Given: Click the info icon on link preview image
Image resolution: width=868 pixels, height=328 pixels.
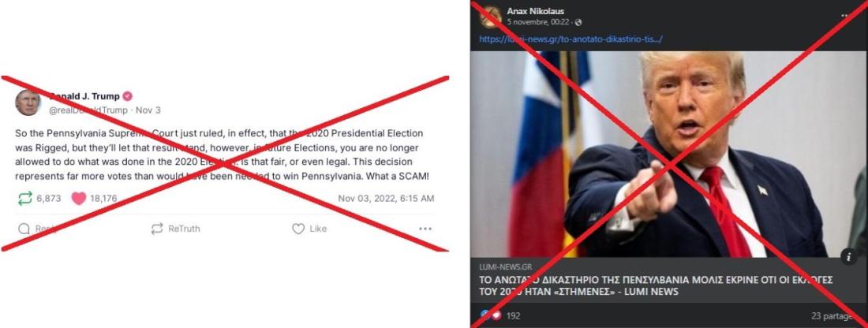Looking at the screenshot, I should 848,256.
